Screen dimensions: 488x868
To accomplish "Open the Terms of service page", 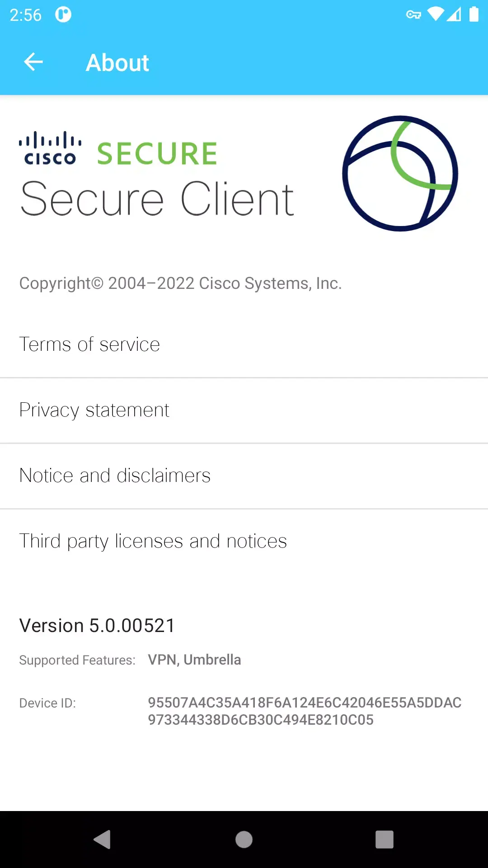I will (89, 344).
